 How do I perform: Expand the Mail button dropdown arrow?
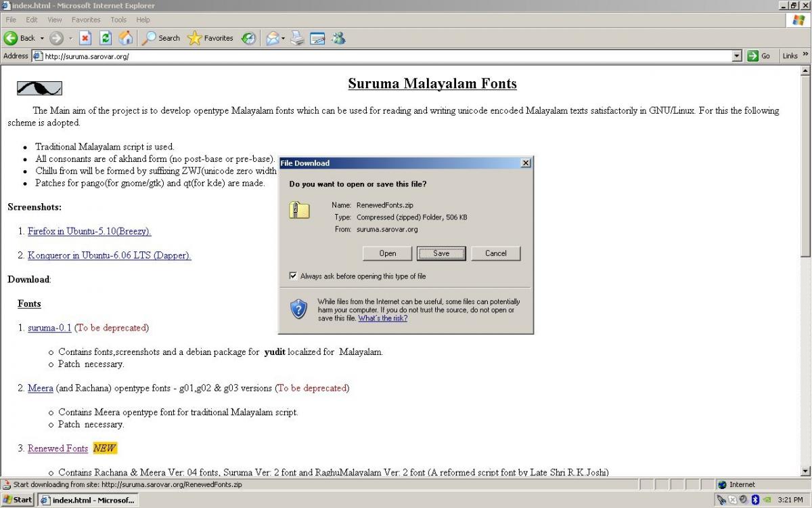coord(284,38)
